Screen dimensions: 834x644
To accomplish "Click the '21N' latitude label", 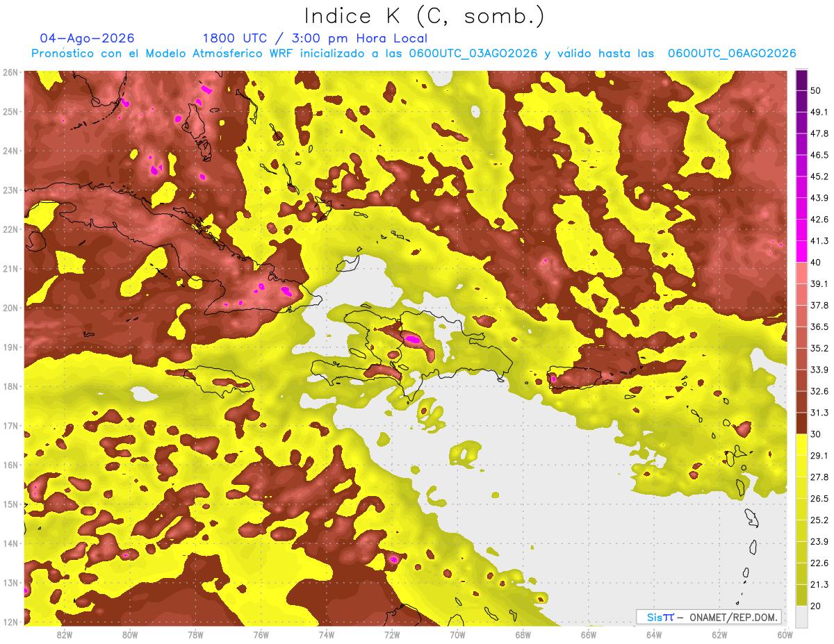I will click(10, 268).
